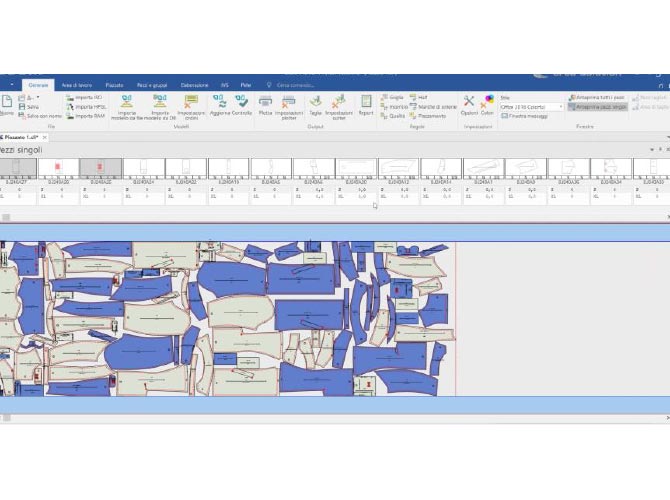
Task: Click the Plotta plotter icon
Action: tap(265, 104)
